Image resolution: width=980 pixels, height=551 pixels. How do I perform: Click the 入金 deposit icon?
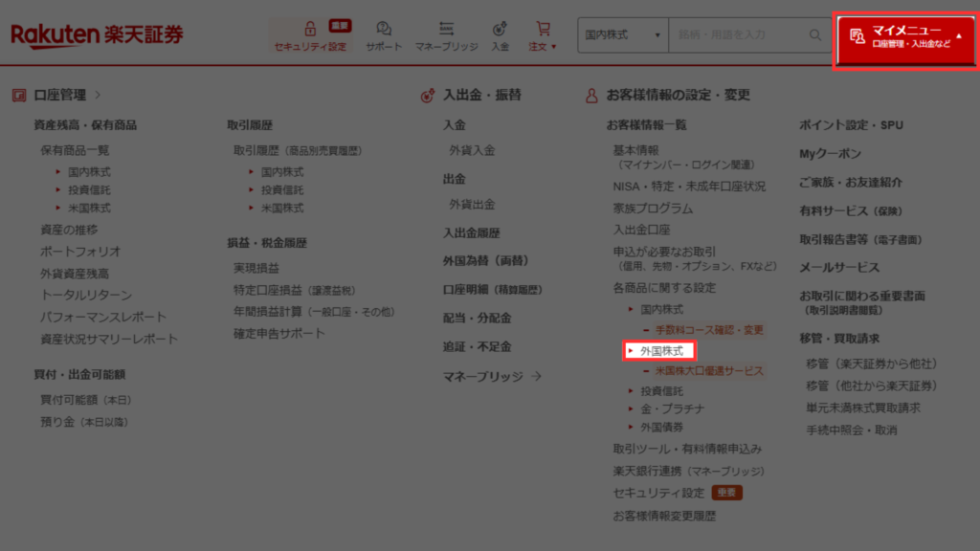click(500, 29)
